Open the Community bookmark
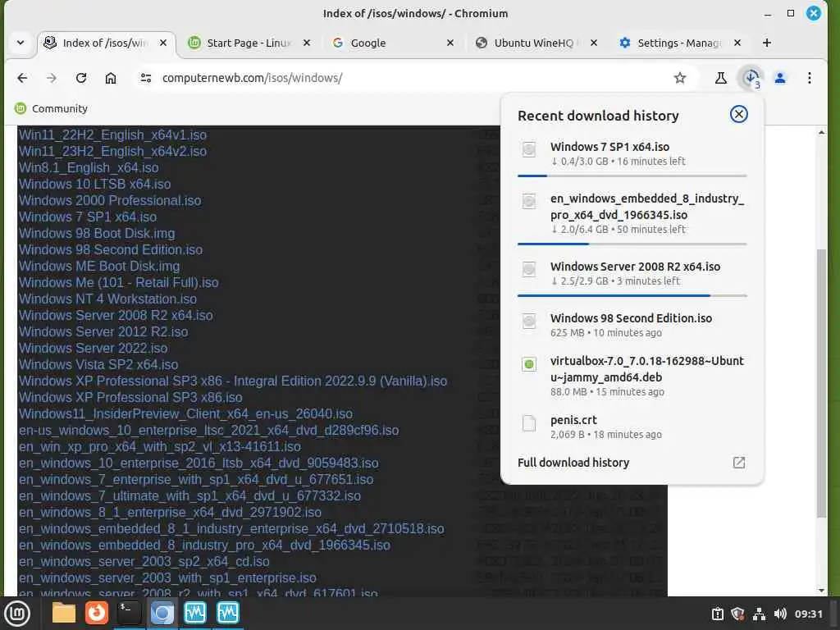This screenshot has width=840, height=630. click(52, 109)
